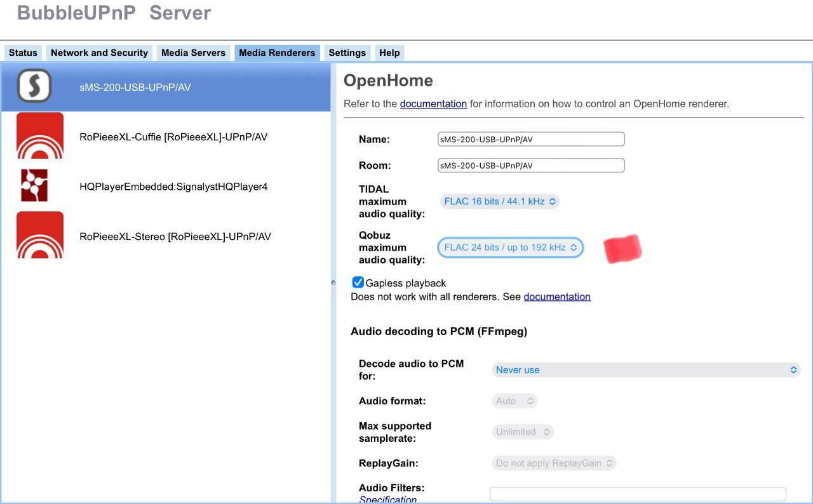Click the Name input field
813x504 pixels.
click(x=531, y=139)
